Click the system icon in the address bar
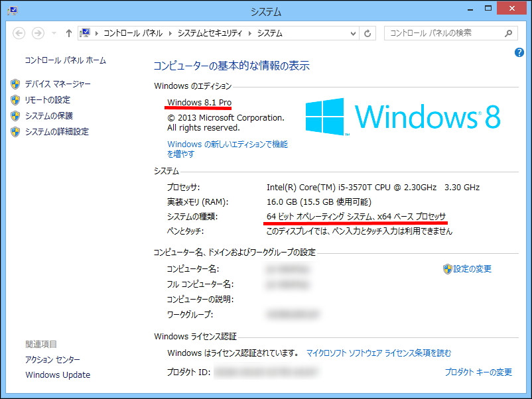This screenshot has width=532, height=399. coord(86,32)
